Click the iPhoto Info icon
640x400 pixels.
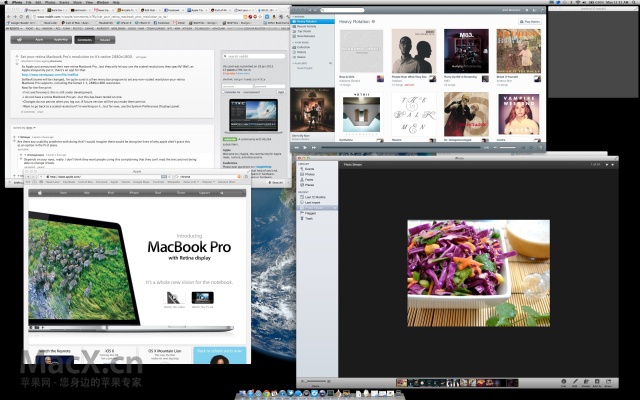click(x=564, y=382)
